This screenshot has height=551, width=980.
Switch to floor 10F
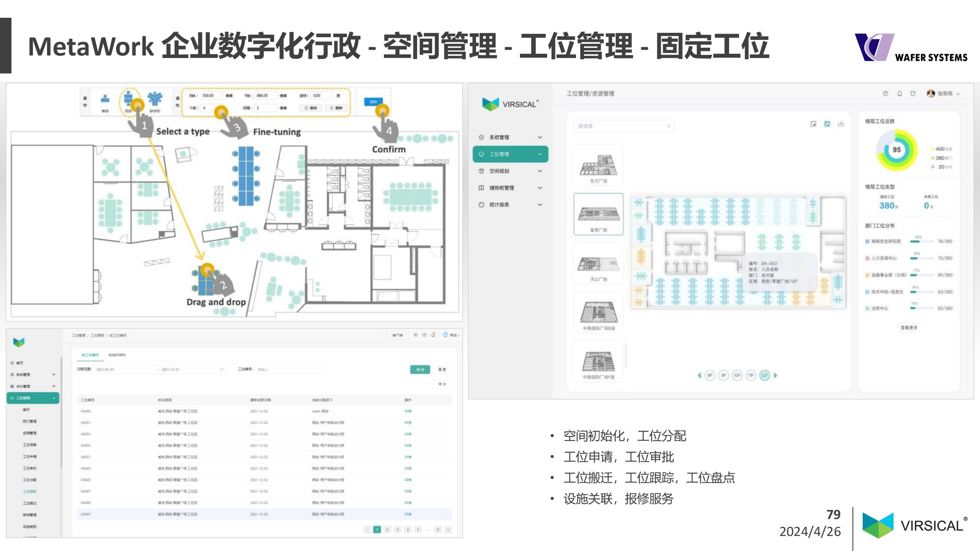coord(737,375)
